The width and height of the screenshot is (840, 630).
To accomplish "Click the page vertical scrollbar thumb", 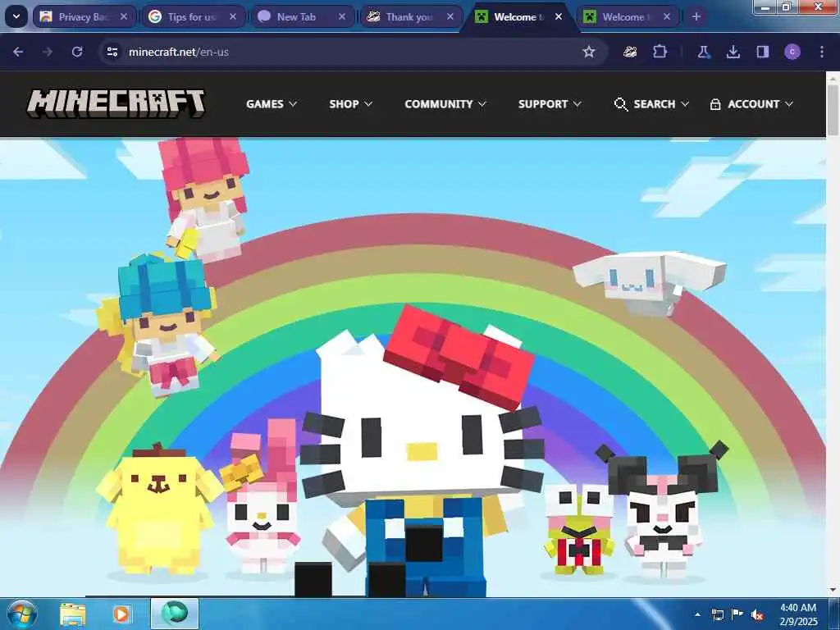I will click(x=833, y=110).
